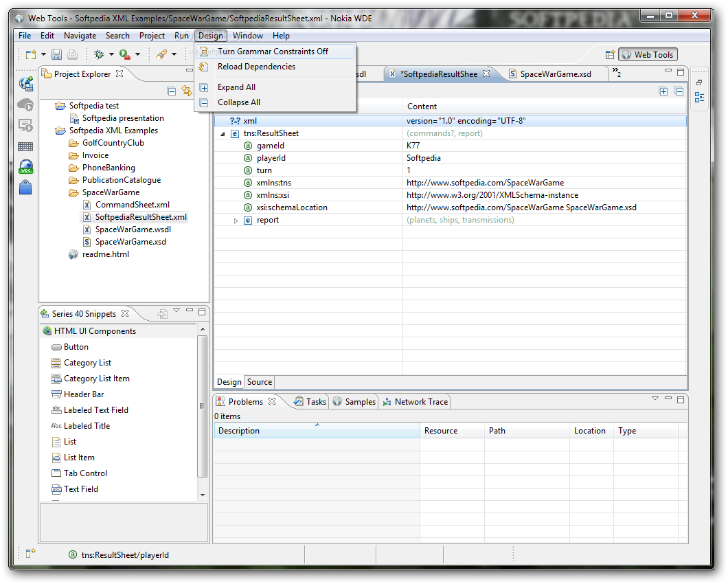Close the Problems view tab
The image size is (728, 584).
[272, 401]
